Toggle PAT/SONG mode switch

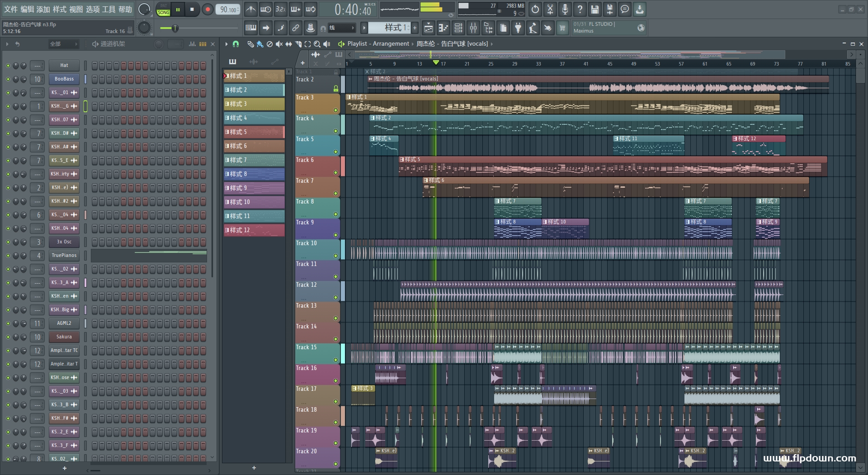click(x=163, y=9)
